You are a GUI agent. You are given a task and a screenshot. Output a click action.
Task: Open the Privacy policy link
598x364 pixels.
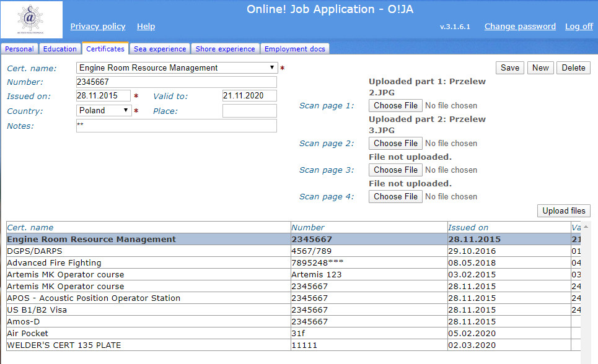tap(98, 26)
